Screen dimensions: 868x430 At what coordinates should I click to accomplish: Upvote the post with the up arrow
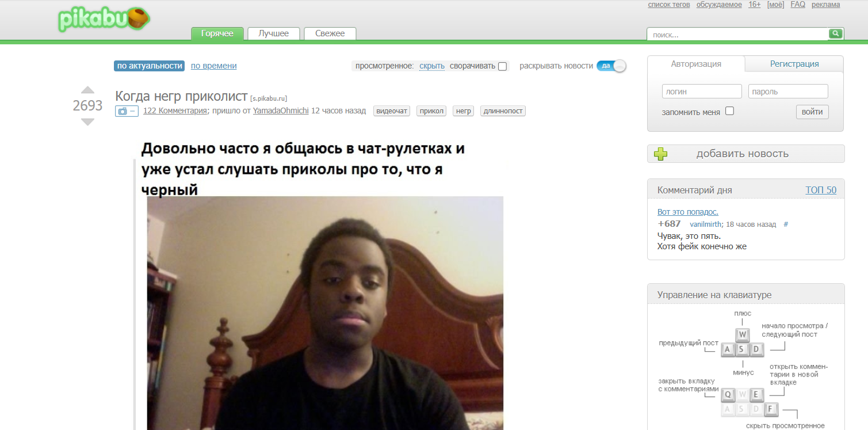(87, 90)
